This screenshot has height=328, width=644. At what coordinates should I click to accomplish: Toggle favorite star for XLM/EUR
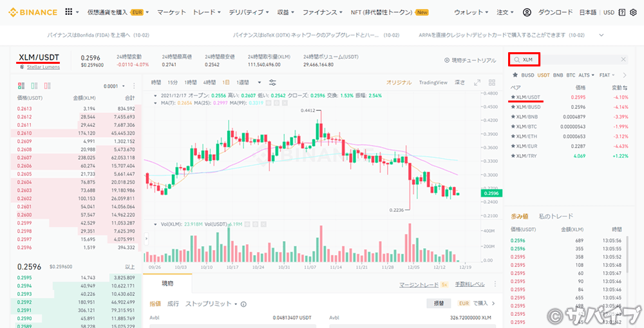pos(513,146)
